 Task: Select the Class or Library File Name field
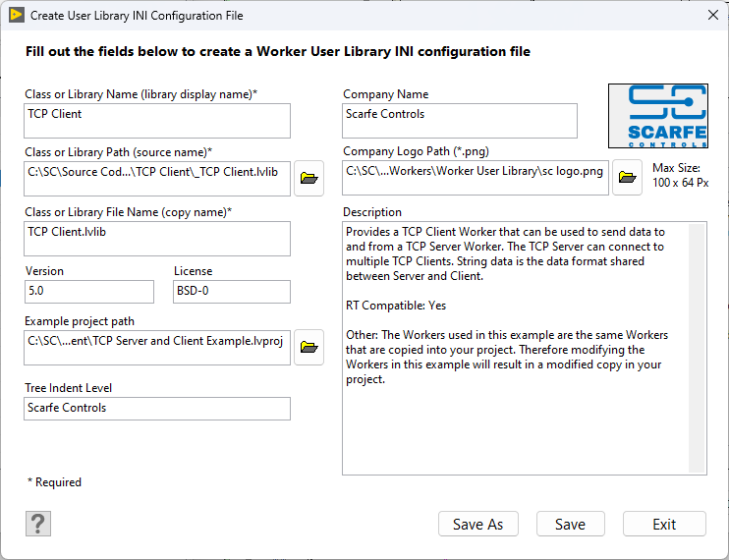tap(157, 239)
